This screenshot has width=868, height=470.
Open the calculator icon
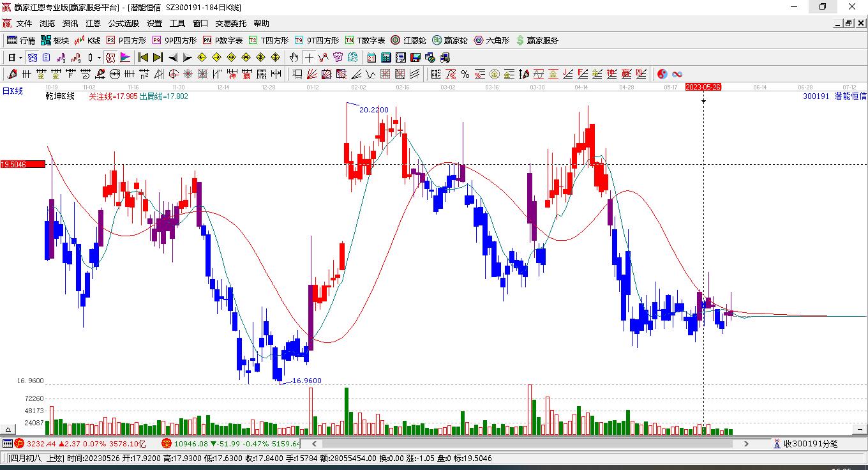tap(385, 57)
